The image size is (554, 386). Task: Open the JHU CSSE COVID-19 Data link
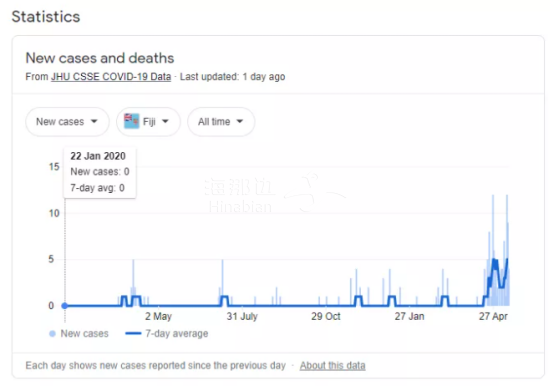pos(111,77)
